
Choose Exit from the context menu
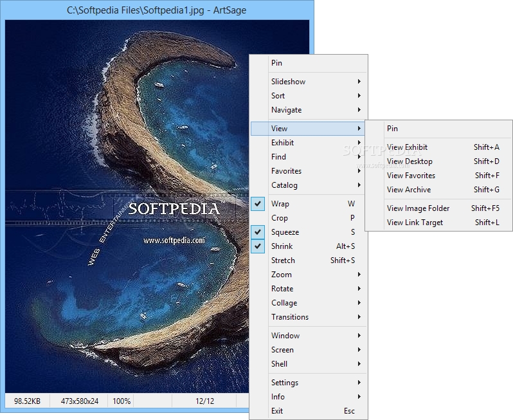click(309, 411)
